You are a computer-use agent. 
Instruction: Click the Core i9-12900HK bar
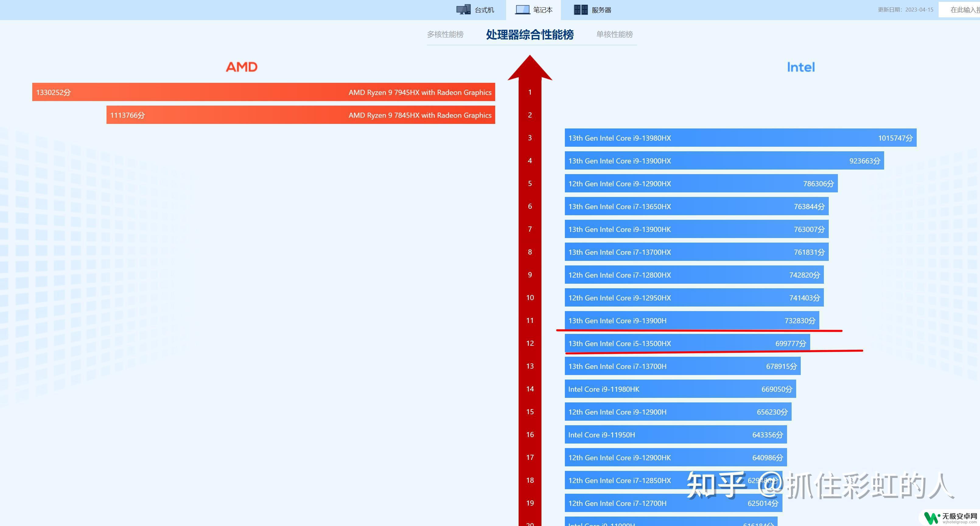(x=676, y=458)
